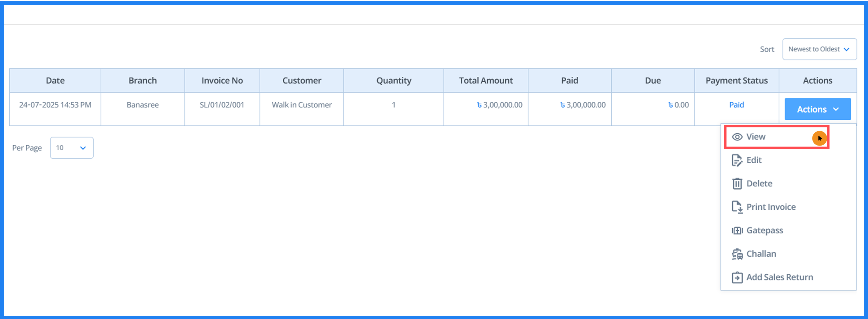Image resolution: width=868 pixels, height=319 pixels.
Task: Click the Date column header
Action: (x=55, y=80)
